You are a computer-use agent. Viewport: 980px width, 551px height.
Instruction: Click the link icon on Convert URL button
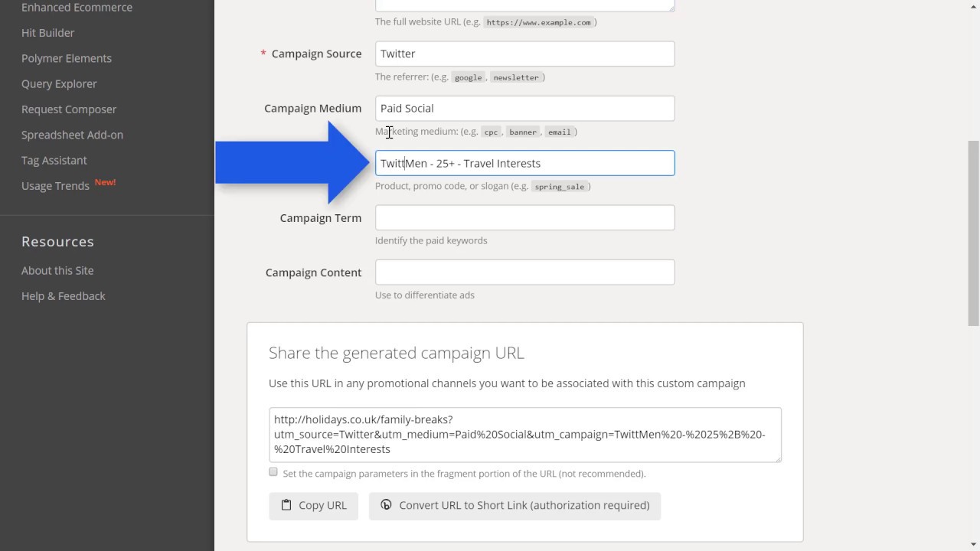coord(386,505)
